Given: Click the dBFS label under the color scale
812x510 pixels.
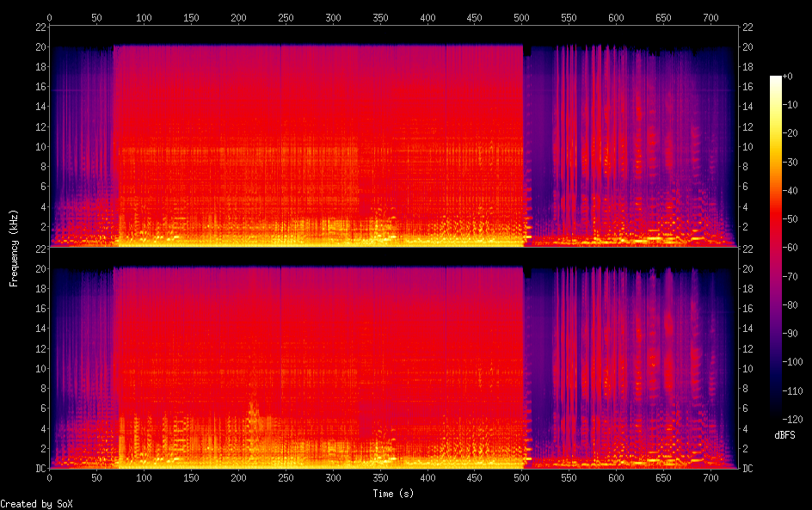Looking at the screenshot, I should [x=784, y=436].
